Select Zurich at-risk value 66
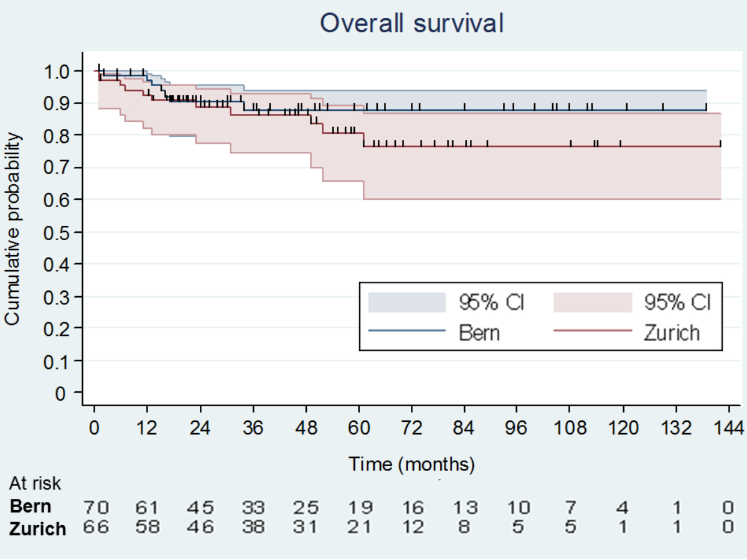Image resolution: width=747 pixels, height=560 pixels. coord(96,528)
